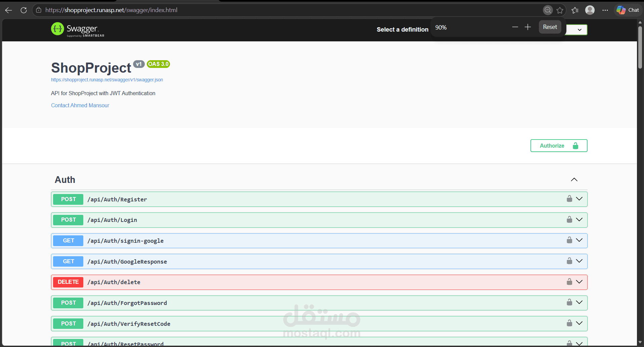Click the browser back arrow

tap(9, 10)
